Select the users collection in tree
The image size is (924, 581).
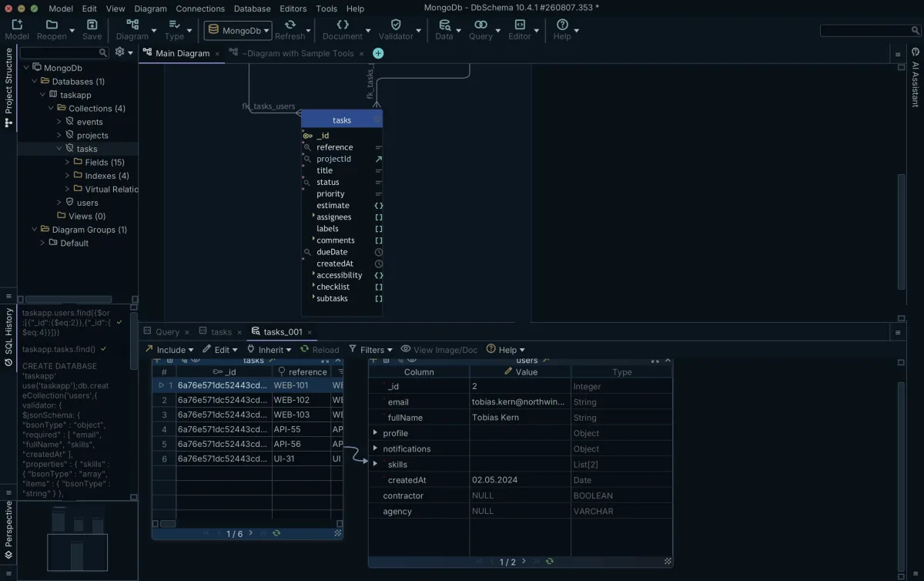tap(87, 203)
